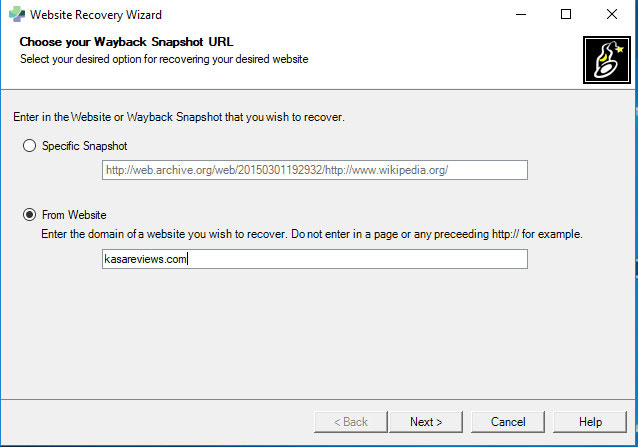Click the wizard hat logo icon
This screenshot has width=638, height=447.
(x=607, y=60)
